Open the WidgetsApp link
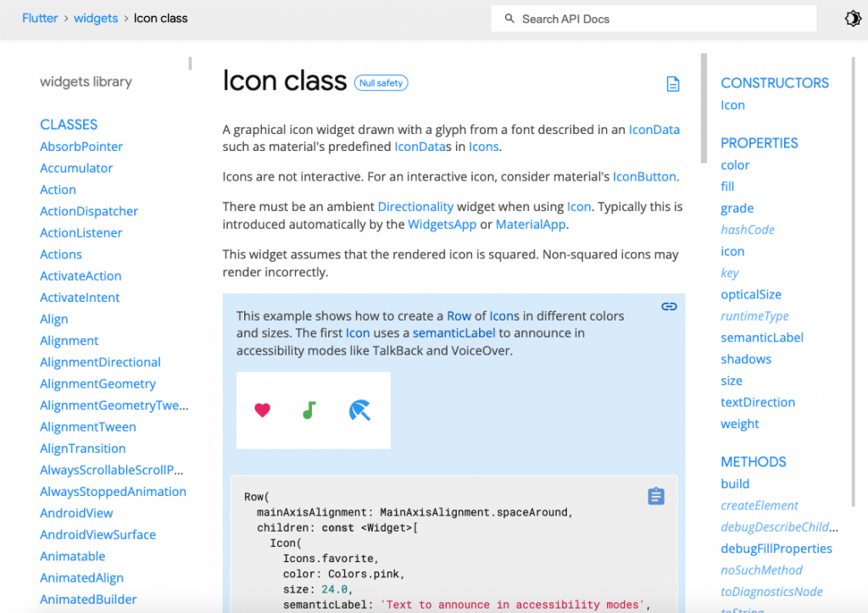 (x=442, y=225)
